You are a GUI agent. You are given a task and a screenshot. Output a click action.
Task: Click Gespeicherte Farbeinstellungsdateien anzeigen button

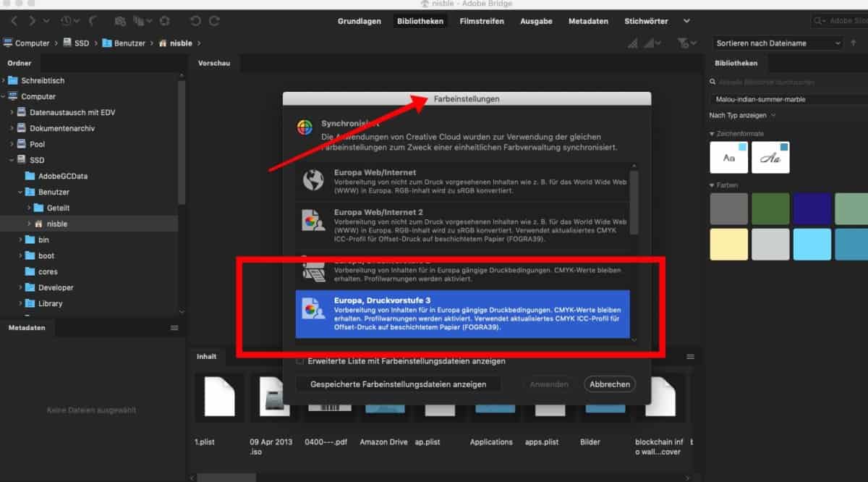[398, 384]
